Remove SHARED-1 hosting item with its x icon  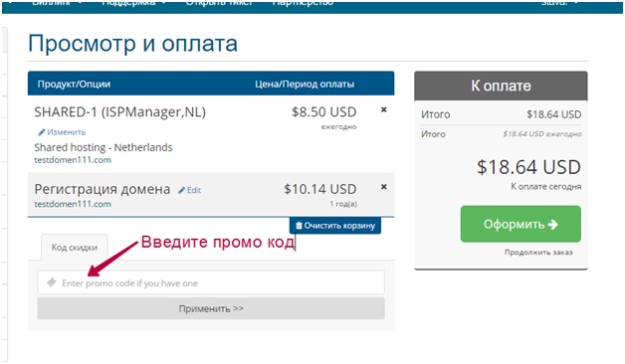click(383, 109)
